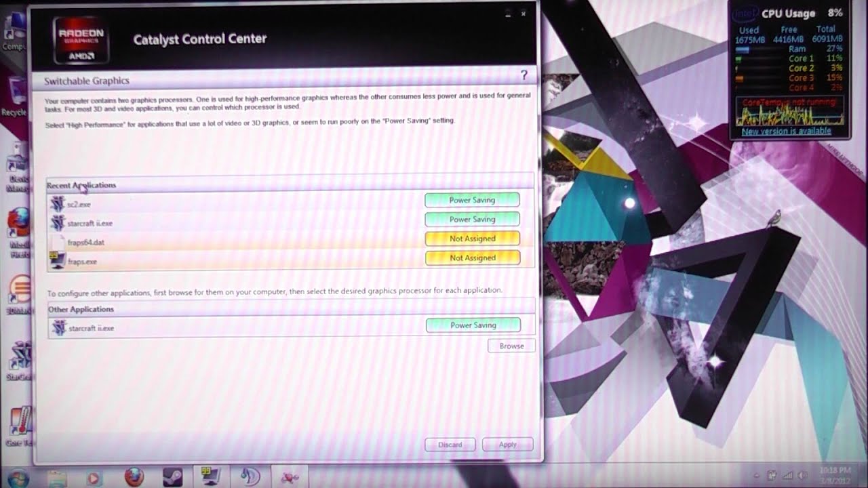Open Steam from the taskbar

pyautogui.click(x=173, y=477)
